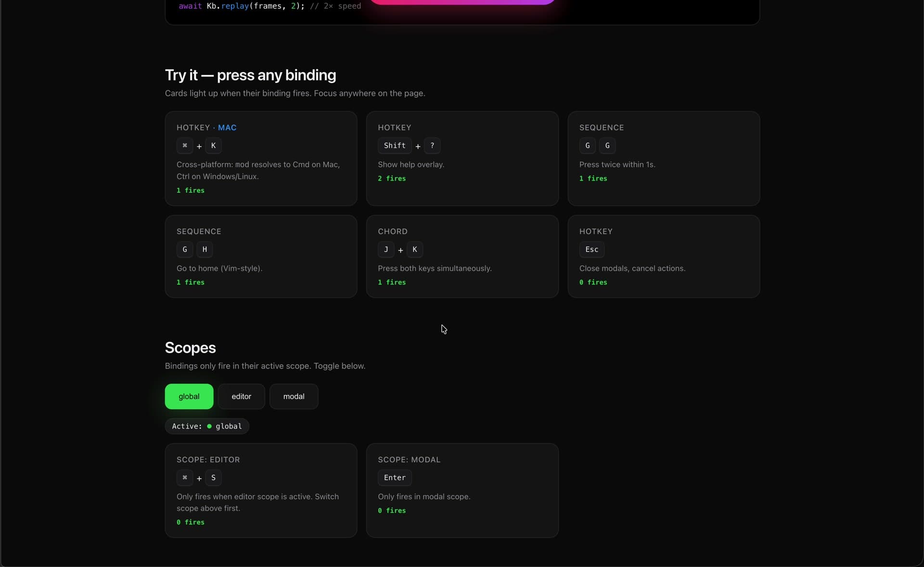Click the H key badge in the G H sequence card
The height and width of the screenshot is (567, 924).
pos(205,250)
